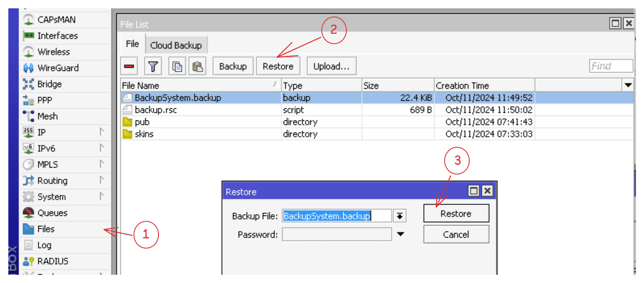Click the 689 B size cell
The height and width of the screenshot is (283, 644).
[398, 110]
